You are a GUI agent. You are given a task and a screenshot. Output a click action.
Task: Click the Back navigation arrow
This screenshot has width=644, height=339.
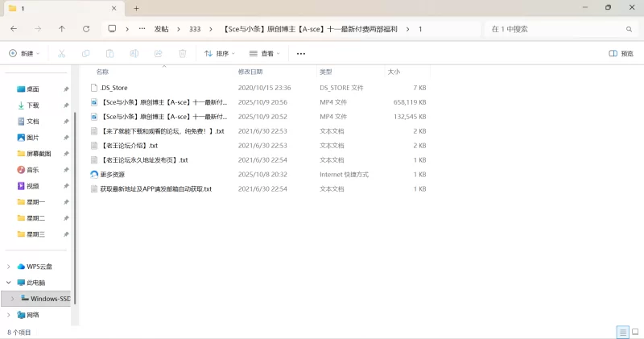tap(14, 29)
